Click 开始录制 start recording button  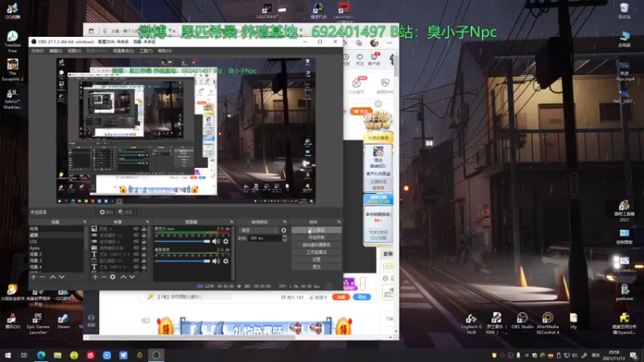[316, 237]
